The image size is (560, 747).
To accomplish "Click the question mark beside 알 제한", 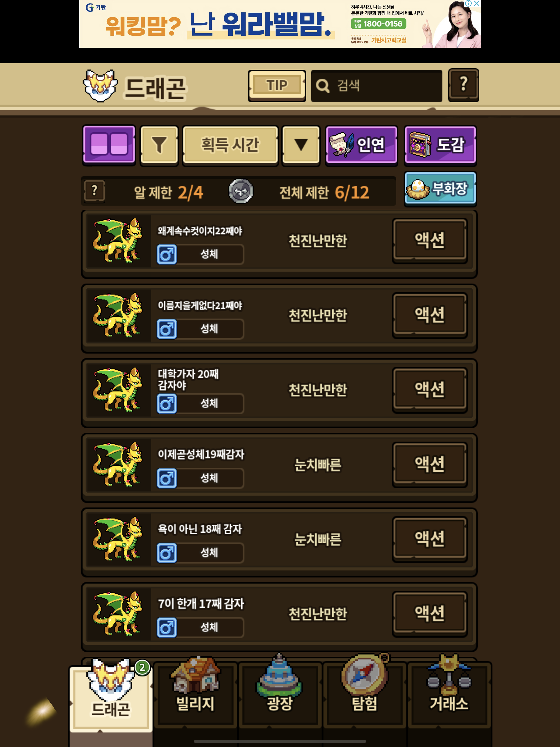I will [94, 191].
